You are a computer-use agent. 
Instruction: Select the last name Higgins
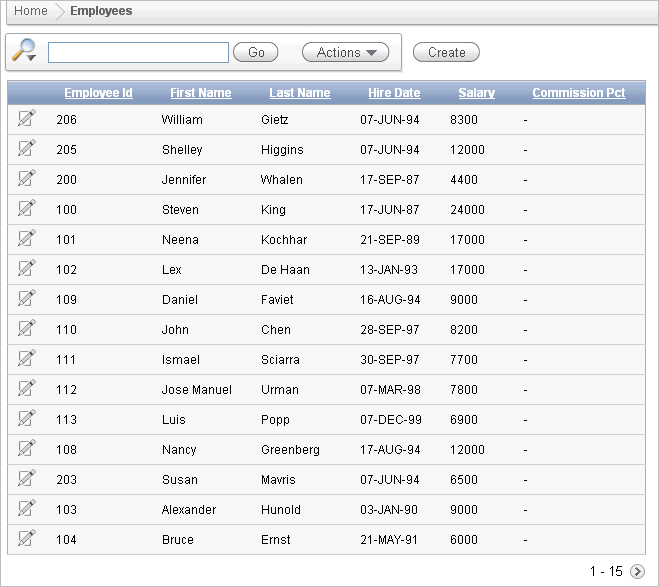click(282, 150)
